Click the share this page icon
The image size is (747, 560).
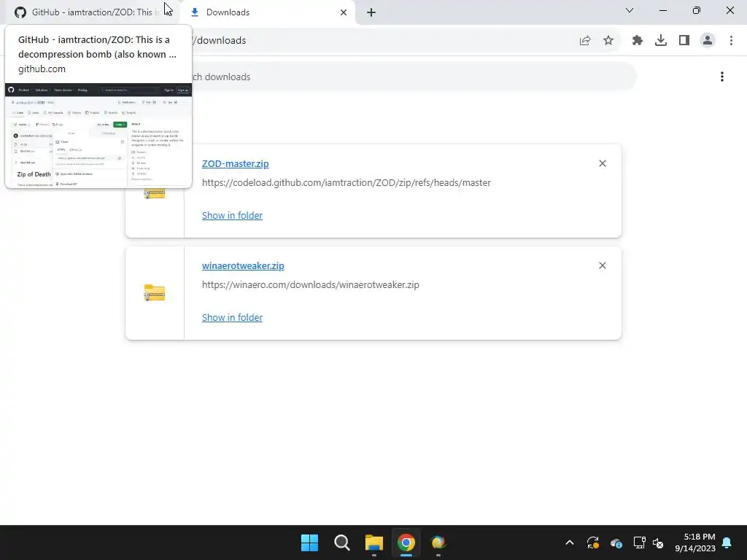pyautogui.click(x=585, y=41)
